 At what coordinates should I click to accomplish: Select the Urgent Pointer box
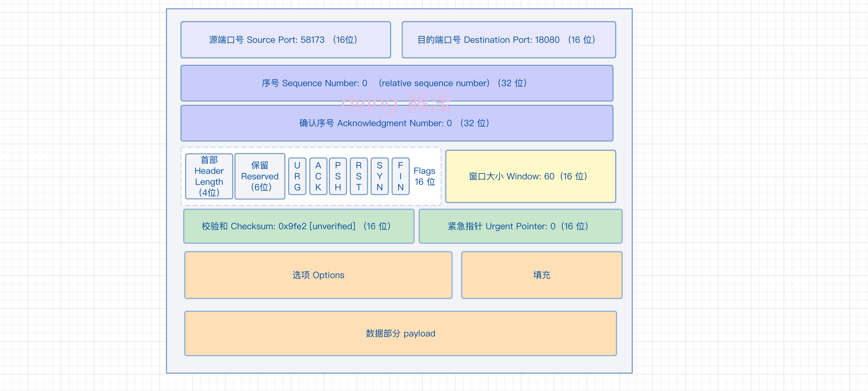[x=520, y=226]
